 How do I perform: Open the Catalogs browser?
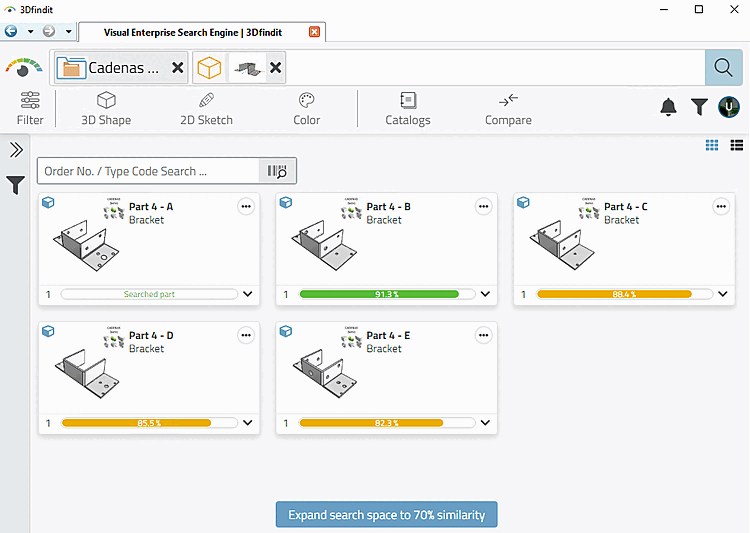[408, 109]
